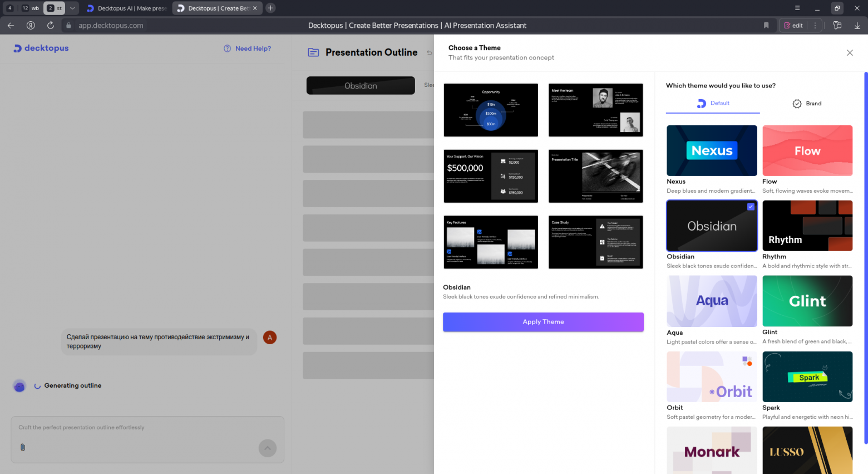This screenshot has width=868, height=474.
Task: Open the browser hamburger menu
Action: tap(797, 8)
